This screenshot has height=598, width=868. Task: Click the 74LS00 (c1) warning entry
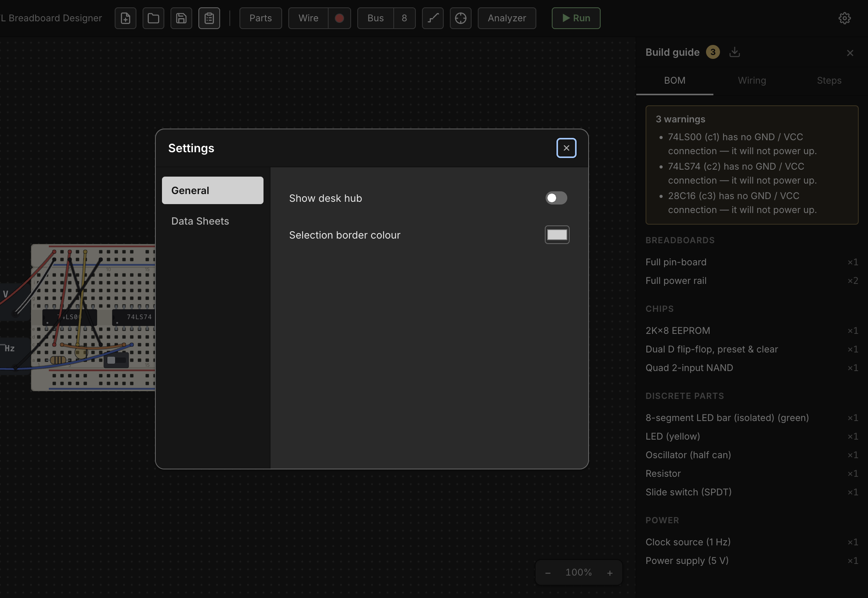[x=742, y=144]
